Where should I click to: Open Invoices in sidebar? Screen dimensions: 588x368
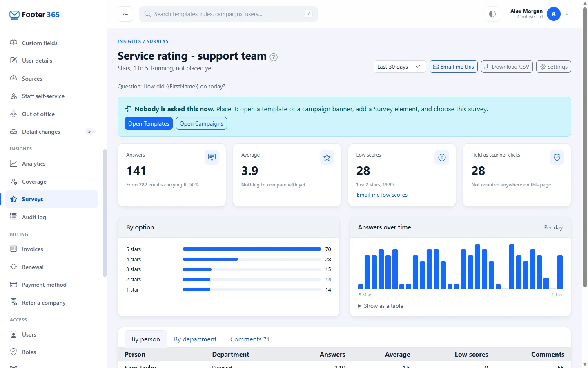[x=51, y=249]
